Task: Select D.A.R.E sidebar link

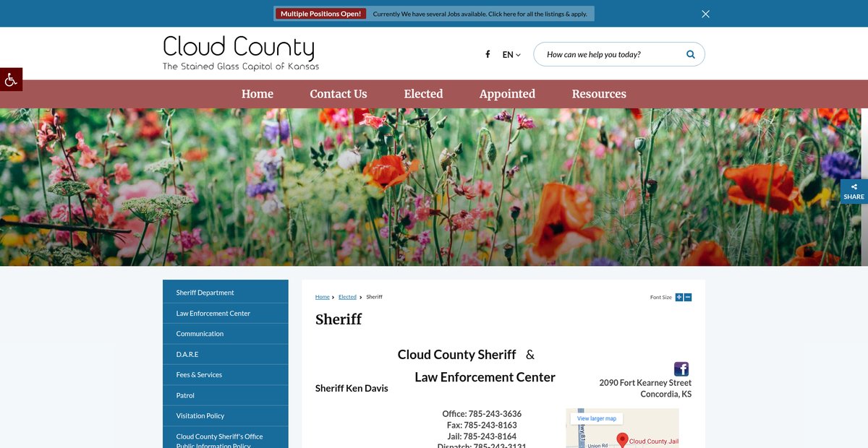Action: 226,355
